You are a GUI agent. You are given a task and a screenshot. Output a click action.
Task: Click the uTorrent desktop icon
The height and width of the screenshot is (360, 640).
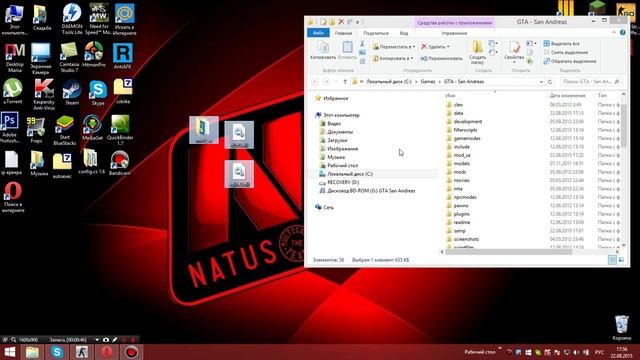(13, 91)
